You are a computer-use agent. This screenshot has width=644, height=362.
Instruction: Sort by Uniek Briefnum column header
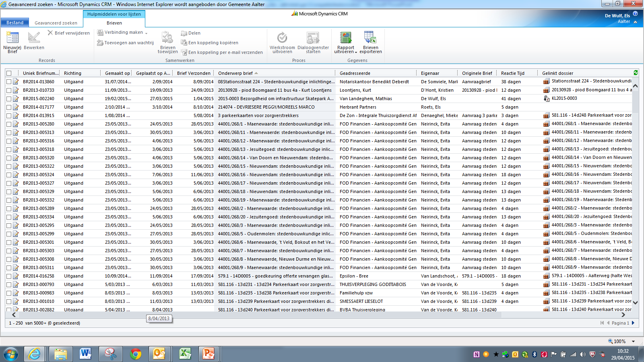pos(41,73)
